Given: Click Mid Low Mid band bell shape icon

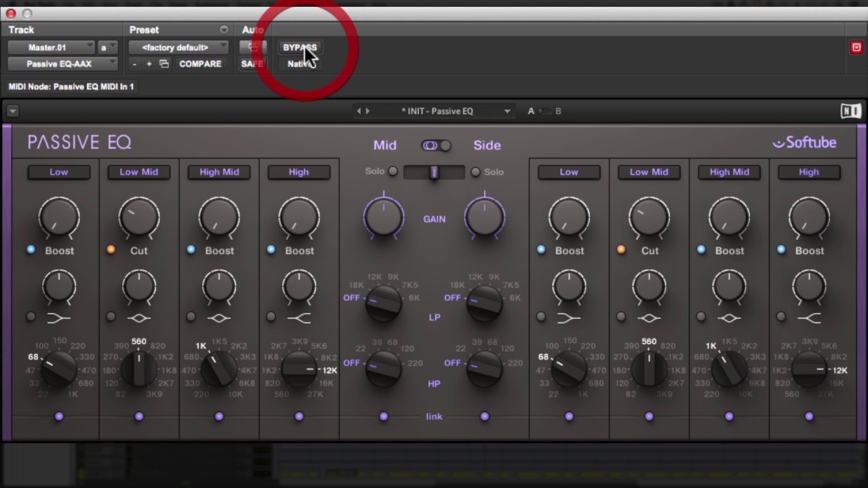Looking at the screenshot, I should [139, 317].
